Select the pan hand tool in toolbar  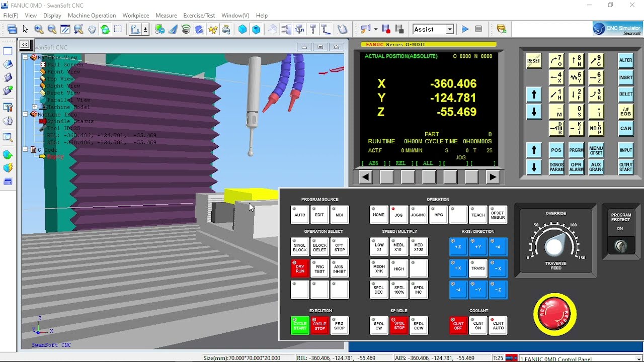(x=92, y=29)
